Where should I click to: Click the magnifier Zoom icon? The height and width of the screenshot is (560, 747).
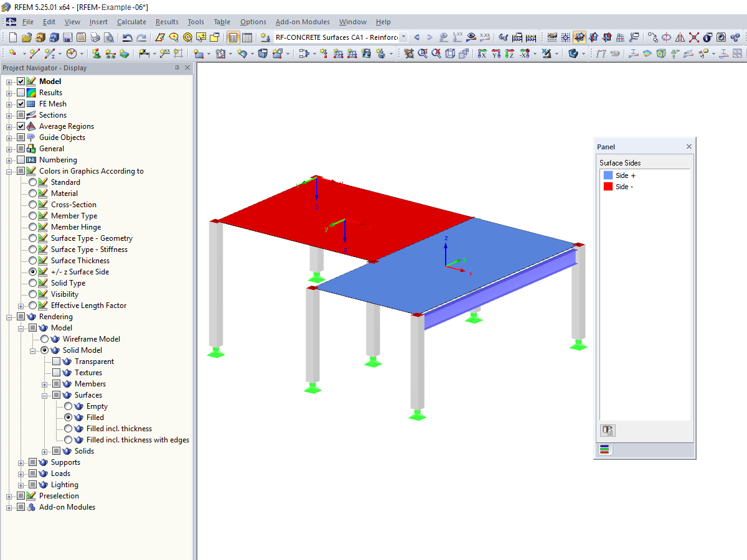422,55
